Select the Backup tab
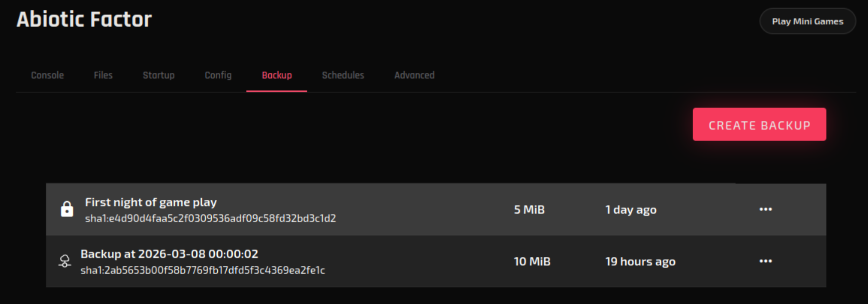This screenshot has height=304, width=868. pos(276,75)
